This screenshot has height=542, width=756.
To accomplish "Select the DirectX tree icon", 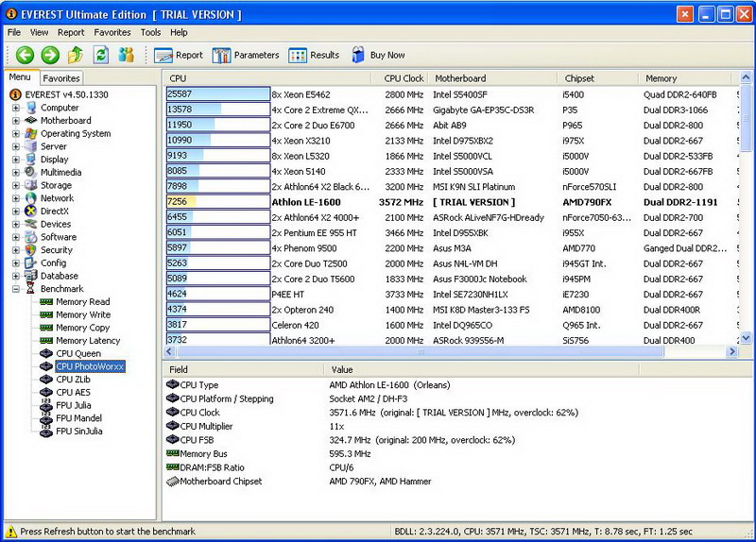I will tap(31, 211).
